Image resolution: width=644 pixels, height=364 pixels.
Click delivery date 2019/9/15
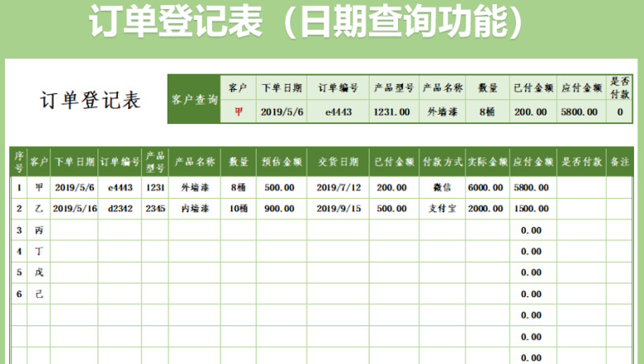coord(338,209)
